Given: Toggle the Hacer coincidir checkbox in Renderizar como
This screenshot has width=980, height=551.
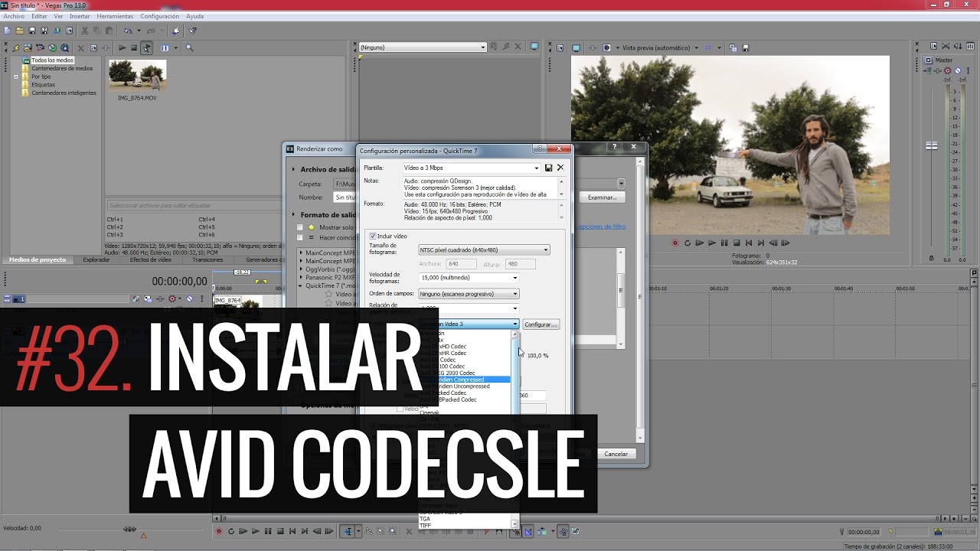Looking at the screenshot, I should pyautogui.click(x=301, y=238).
